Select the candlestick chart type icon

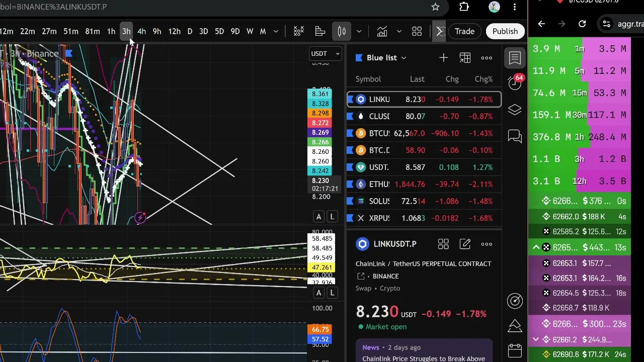(342, 31)
